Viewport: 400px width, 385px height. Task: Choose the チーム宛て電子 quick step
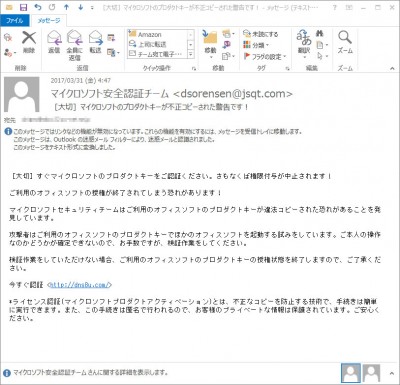(x=157, y=54)
